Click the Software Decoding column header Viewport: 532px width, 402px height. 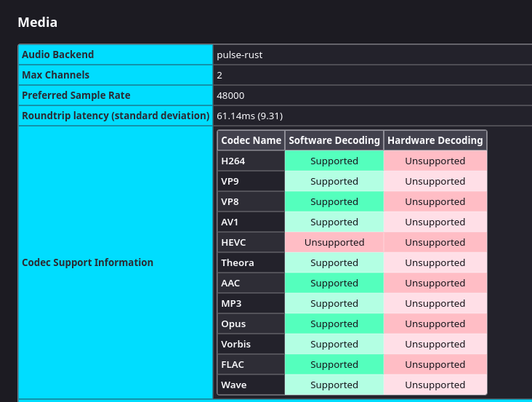click(334, 140)
